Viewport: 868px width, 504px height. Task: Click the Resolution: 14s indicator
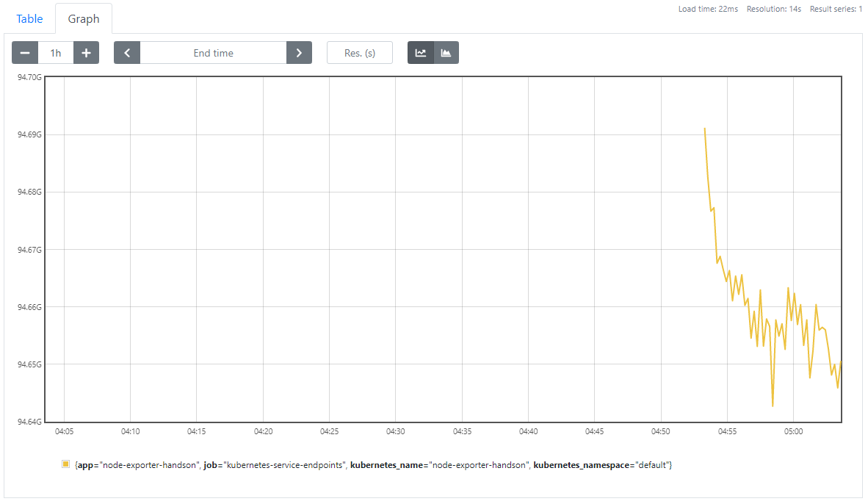point(773,9)
